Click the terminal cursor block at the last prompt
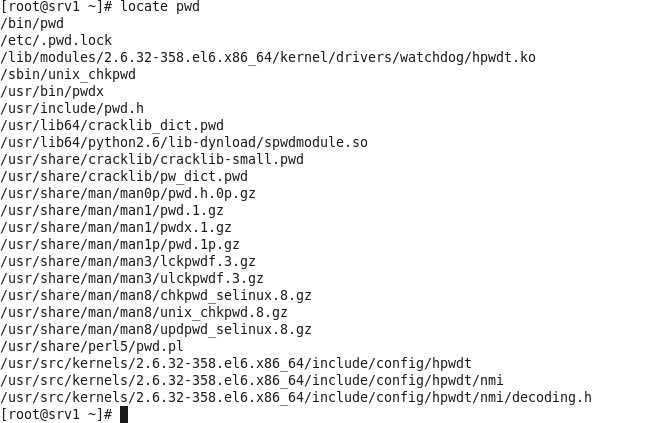The height and width of the screenshot is (423, 665). 124,414
